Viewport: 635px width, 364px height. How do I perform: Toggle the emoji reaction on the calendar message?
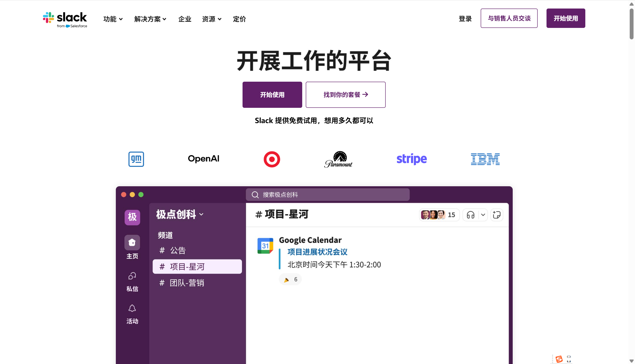290,279
